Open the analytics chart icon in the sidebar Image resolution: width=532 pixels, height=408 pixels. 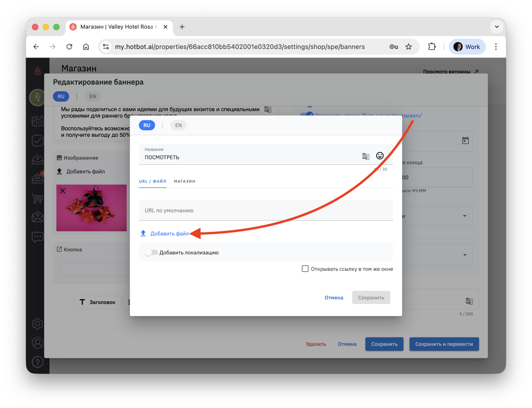pos(37,121)
